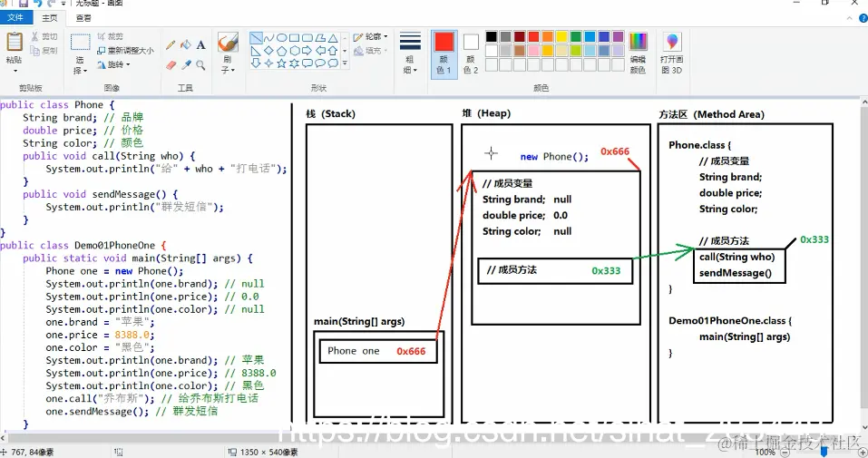The width and height of the screenshot is (868, 458).
Task: Click the Paste clipboard icon
Action: click(x=15, y=42)
